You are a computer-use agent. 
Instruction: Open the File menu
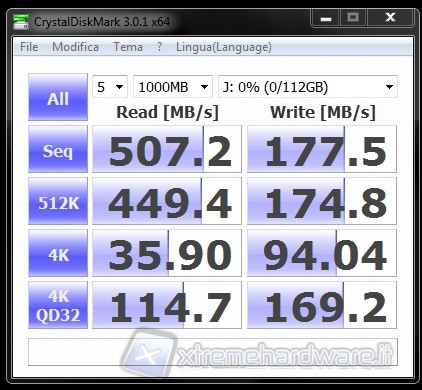(x=29, y=47)
